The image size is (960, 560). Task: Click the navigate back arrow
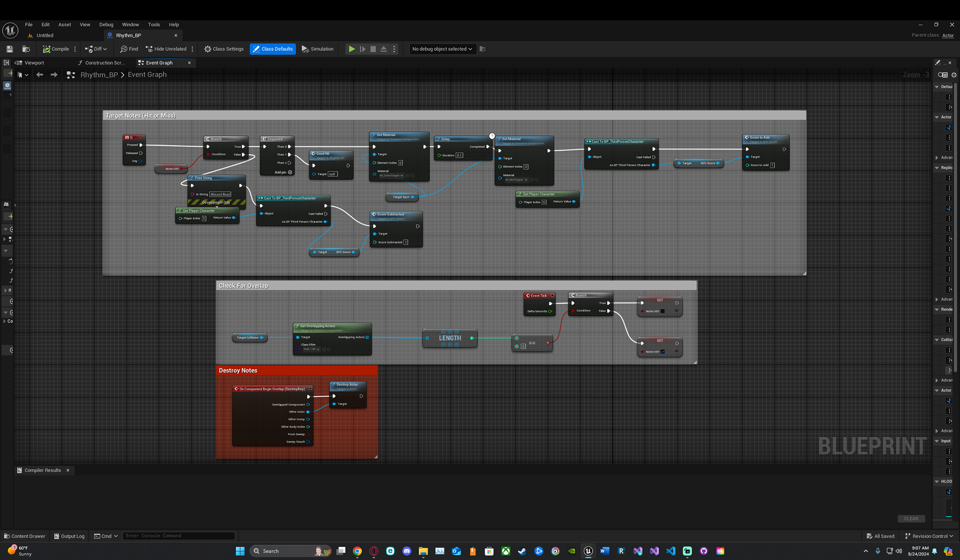pos(39,75)
